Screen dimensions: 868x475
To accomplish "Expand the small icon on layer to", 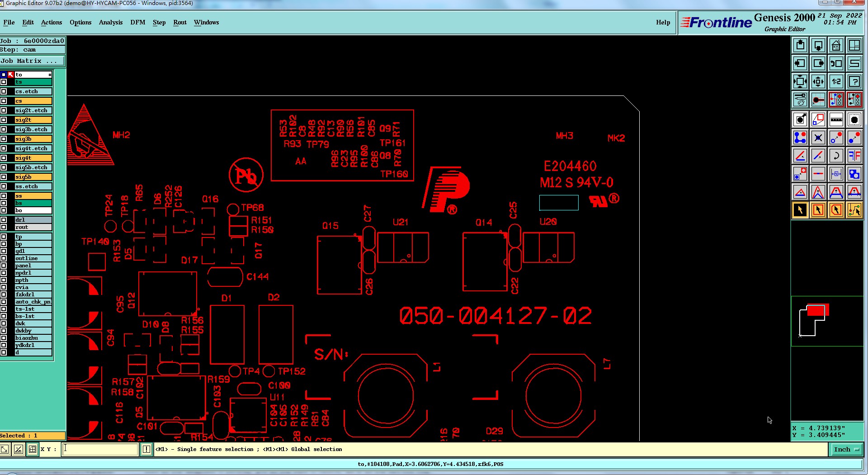I will pyautogui.click(x=50, y=75).
